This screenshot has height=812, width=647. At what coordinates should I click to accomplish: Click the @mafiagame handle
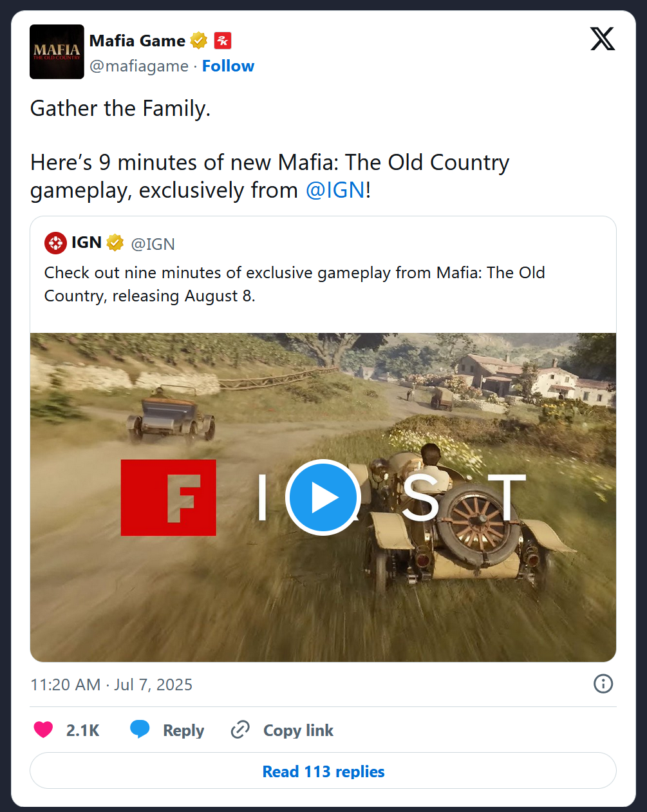[139, 66]
